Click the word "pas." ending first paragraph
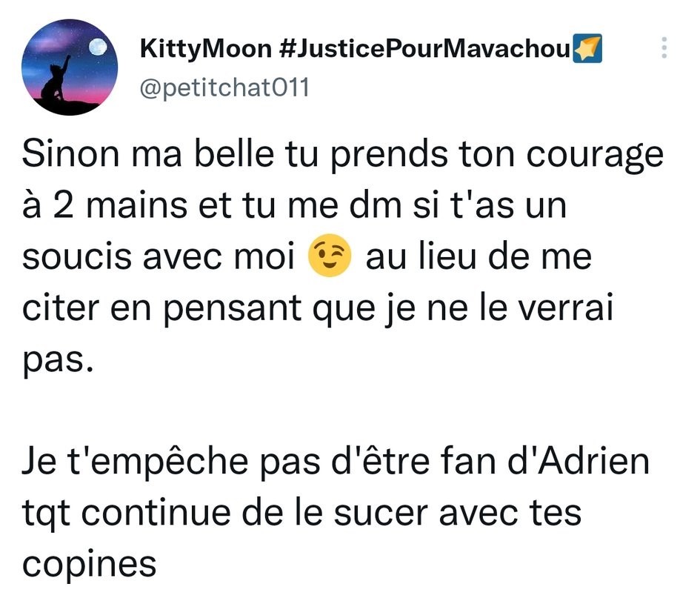This screenshot has width=700, height=601. [x=58, y=362]
